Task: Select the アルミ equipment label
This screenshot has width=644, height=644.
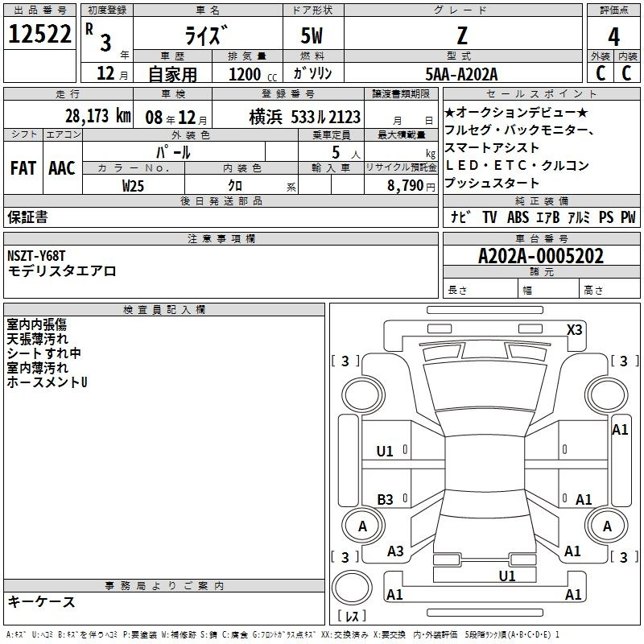Action: pyautogui.click(x=578, y=217)
